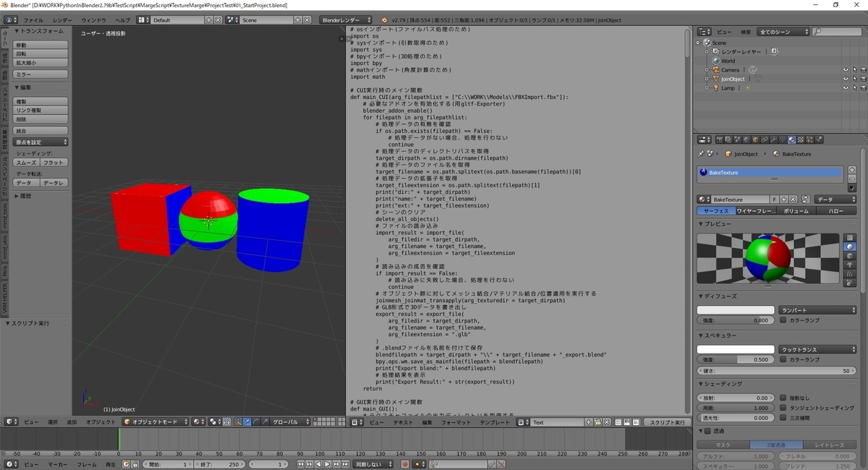The height and width of the screenshot is (470, 868).
Task: Toggle JoinObject visibility eye in outliner
Action: [x=846, y=79]
